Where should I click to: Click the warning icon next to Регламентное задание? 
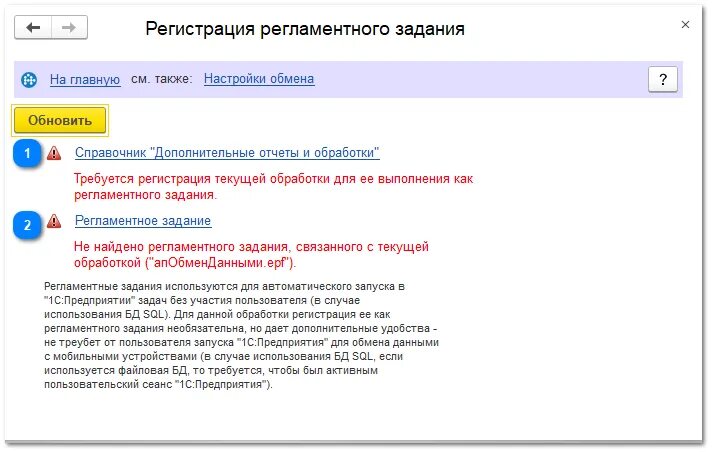54,221
